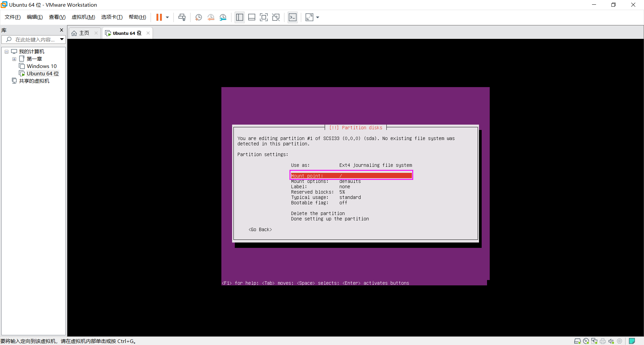
Task: Open the power options dropdown arrow beside pause
Action: pos(167,17)
